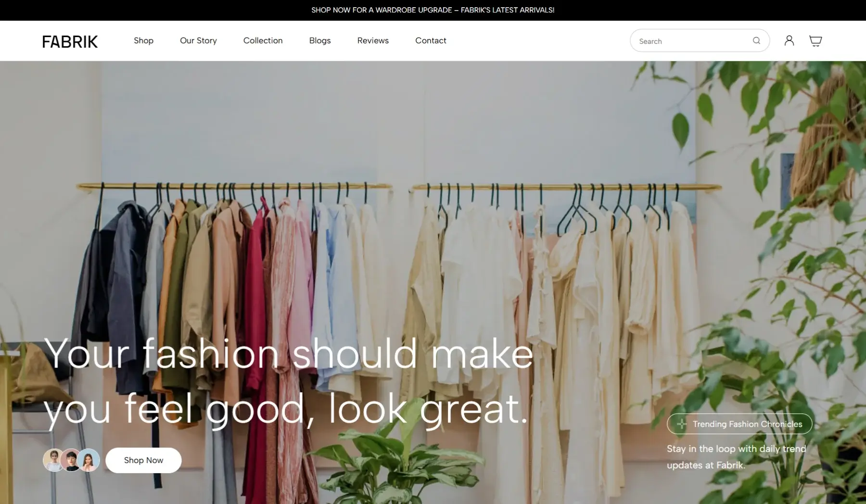Click the magnifying glass search icon
This screenshot has width=866, height=504.
[756, 41]
